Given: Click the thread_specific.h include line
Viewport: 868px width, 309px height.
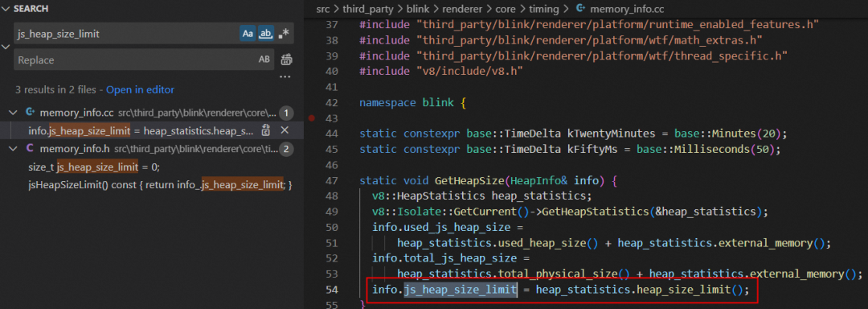Looking at the screenshot, I should 574,56.
